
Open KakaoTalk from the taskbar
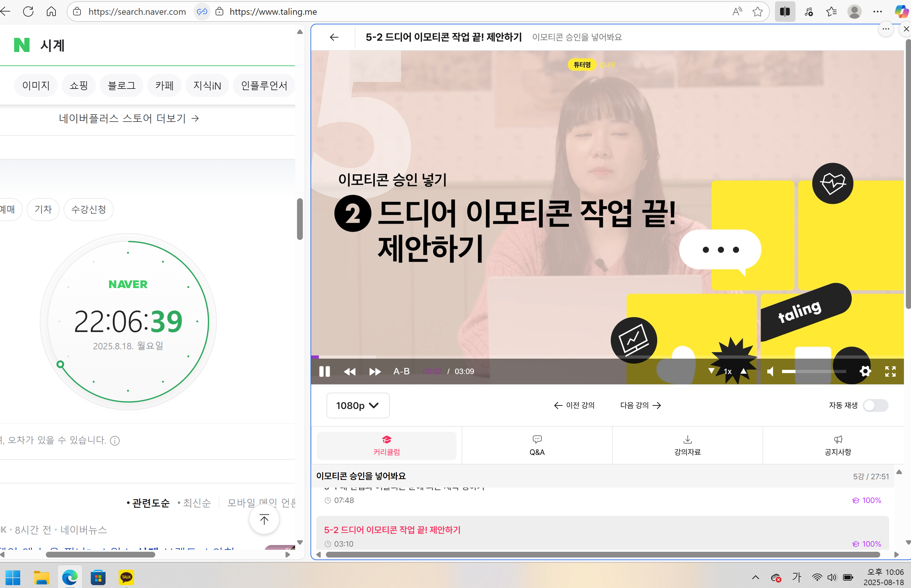126,577
